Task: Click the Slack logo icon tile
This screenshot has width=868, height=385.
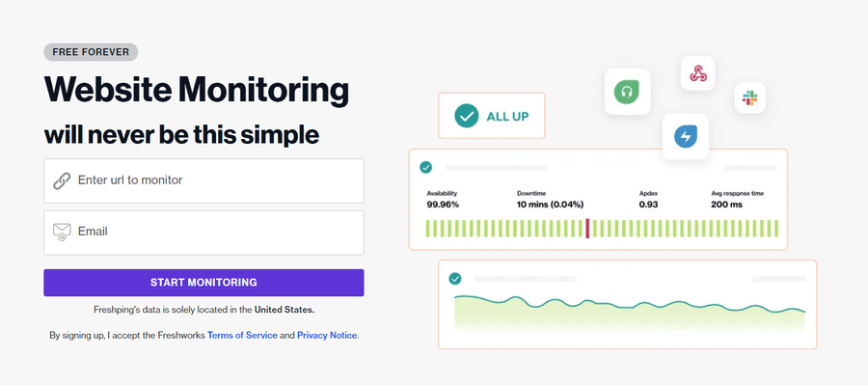Action: [x=750, y=98]
